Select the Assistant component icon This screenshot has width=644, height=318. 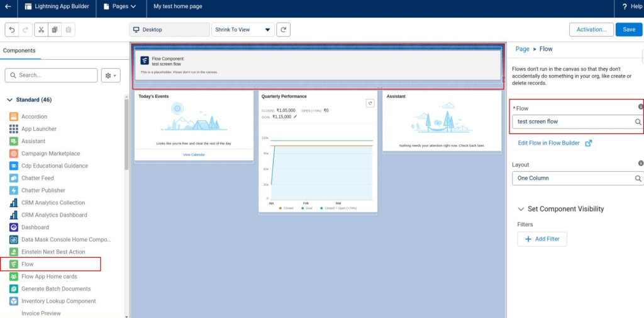14,141
